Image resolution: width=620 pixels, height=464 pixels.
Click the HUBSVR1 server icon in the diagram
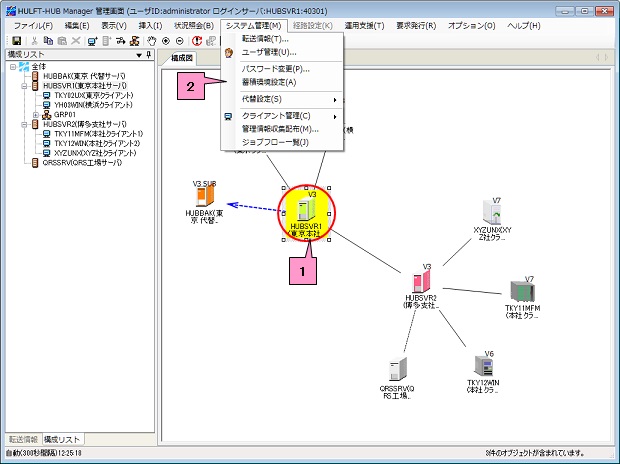pos(310,207)
